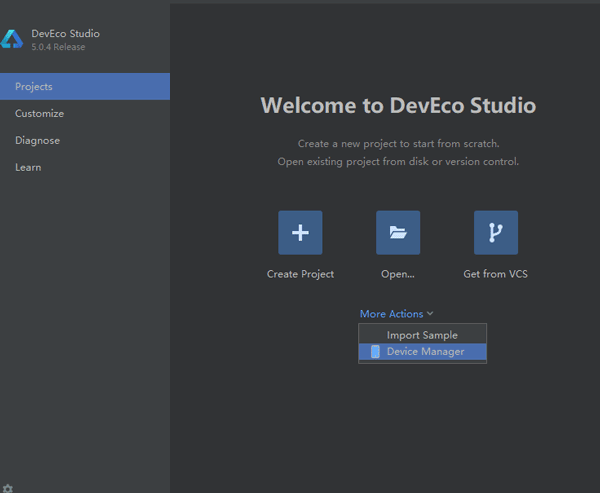The height and width of the screenshot is (493, 600).
Task: Click the Get from VCS text label
Action: tap(496, 274)
